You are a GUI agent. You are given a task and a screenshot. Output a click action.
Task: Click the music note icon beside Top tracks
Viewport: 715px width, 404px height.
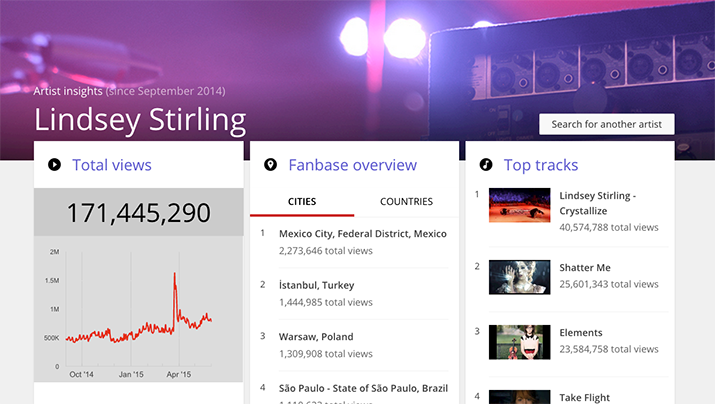[x=486, y=165]
